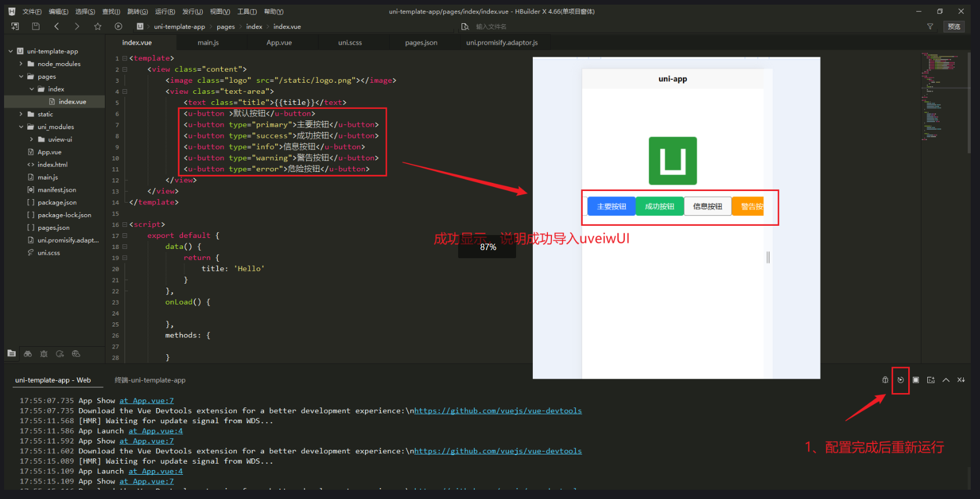Fold the script block at line 16
980x499 pixels.
point(125,225)
